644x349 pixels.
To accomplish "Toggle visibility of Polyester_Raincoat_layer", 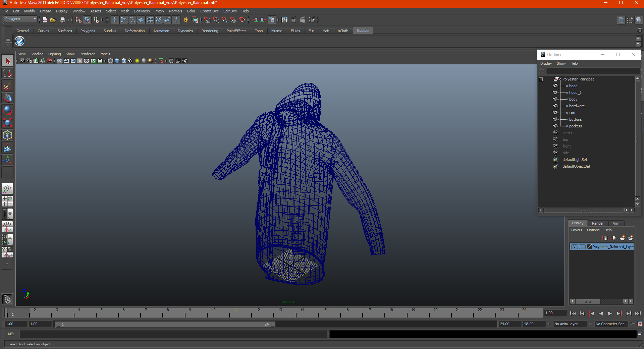I will [574, 247].
